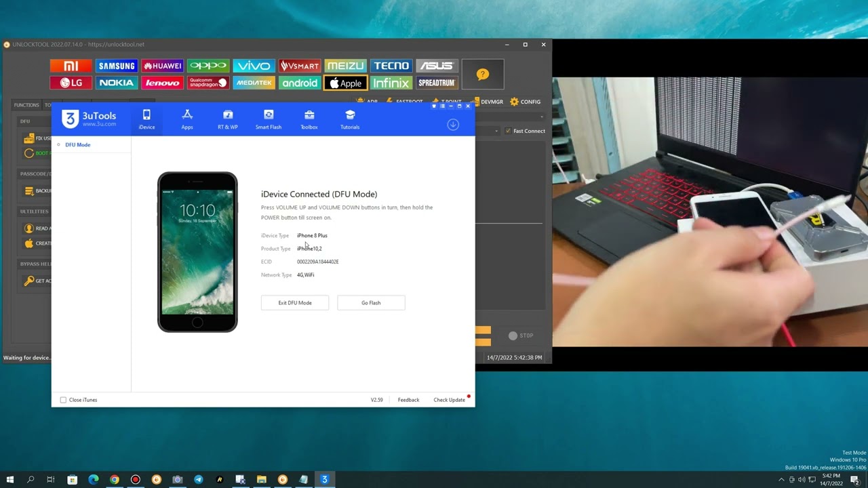Screen dimensions: 868x488
Task: Select the ASUS brand in UnlockTool
Action: point(437,66)
